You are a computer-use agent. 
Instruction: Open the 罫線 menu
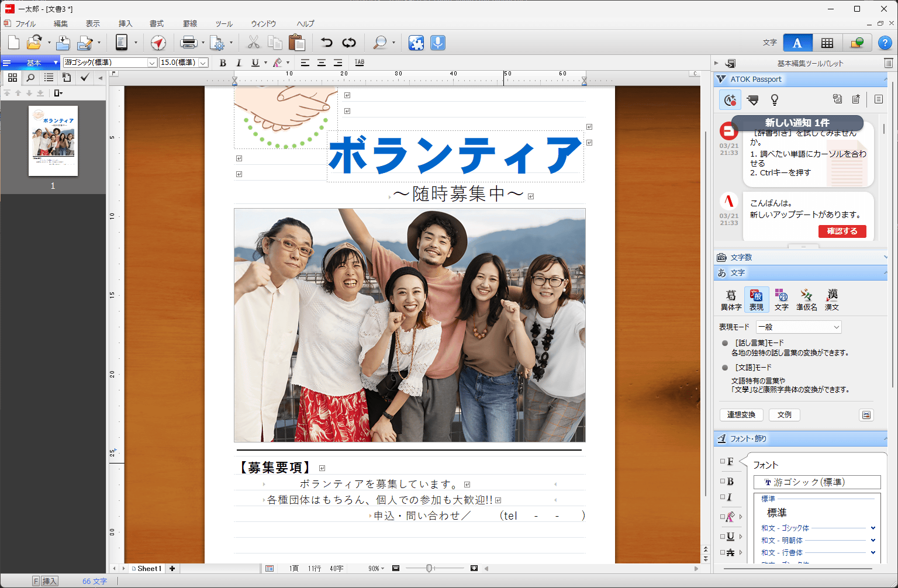pos(190,24)
